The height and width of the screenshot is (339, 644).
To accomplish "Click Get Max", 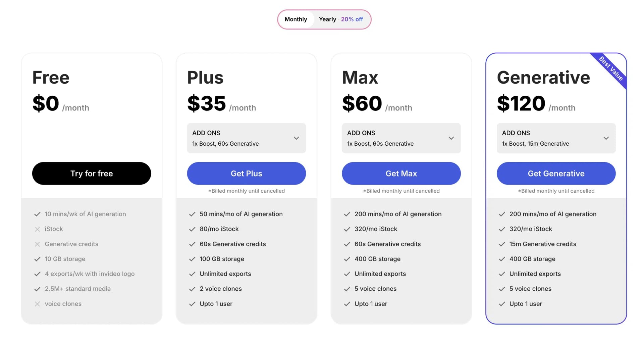I will pyautogui.click(x=401, y=174).
